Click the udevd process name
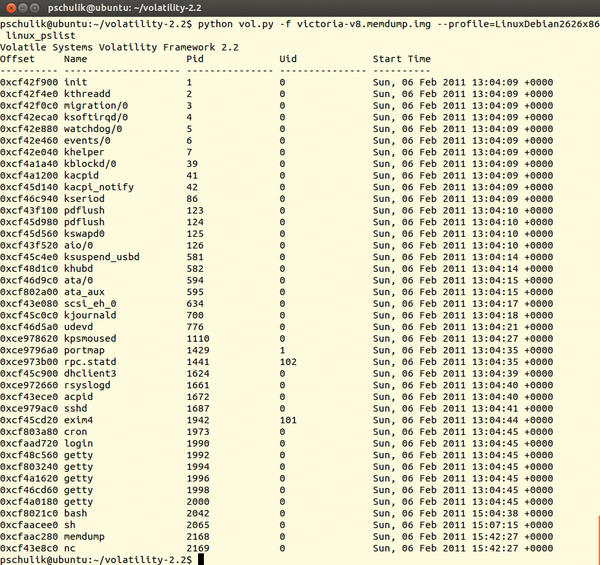This screenshot has width=600, height=565. 78,327
